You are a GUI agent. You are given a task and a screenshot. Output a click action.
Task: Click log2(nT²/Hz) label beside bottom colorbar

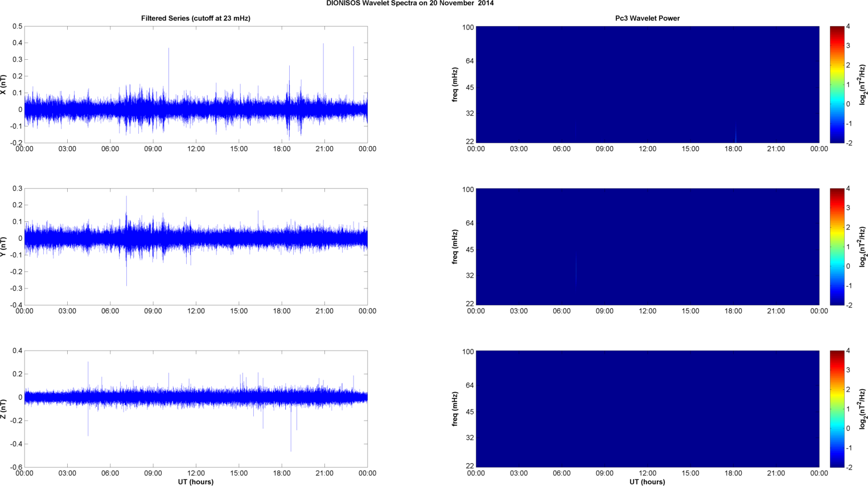[x=863, y=409]
